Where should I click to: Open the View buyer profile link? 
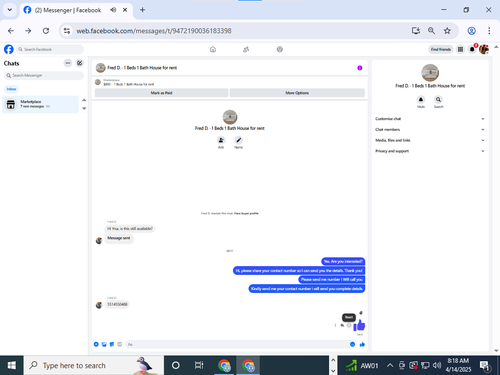click(x=246, y=213)
